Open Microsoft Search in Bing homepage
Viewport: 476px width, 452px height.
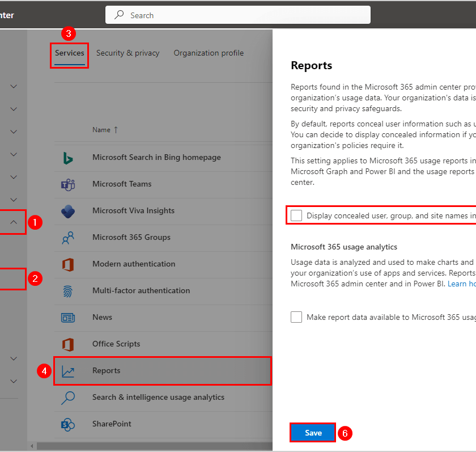163,158
